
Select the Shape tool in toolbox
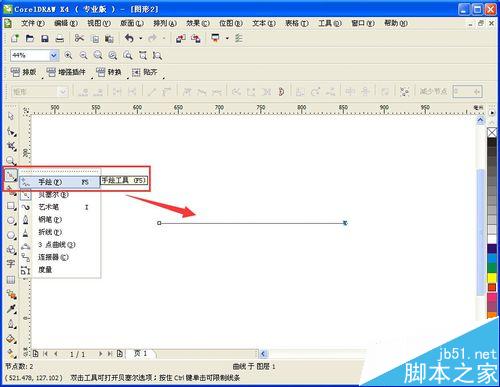click(x=11, y=131)
